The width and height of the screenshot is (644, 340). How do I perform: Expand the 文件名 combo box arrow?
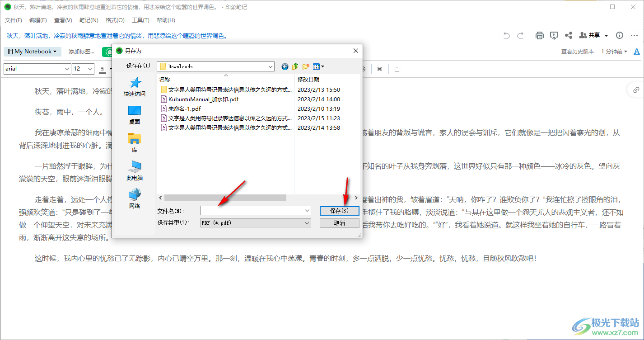[307, 211]
